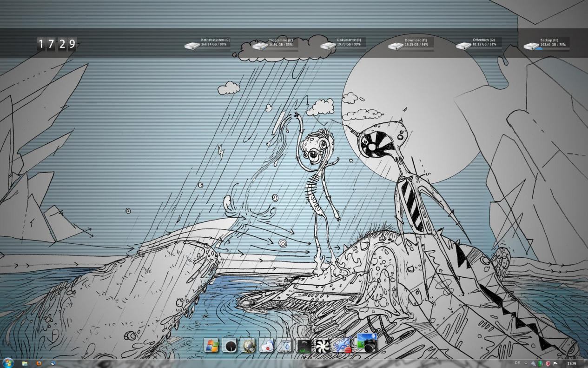Click the Dokumente (E:) drive icon
This screenshot has height=368, width=588.
[x=328, y=46]
